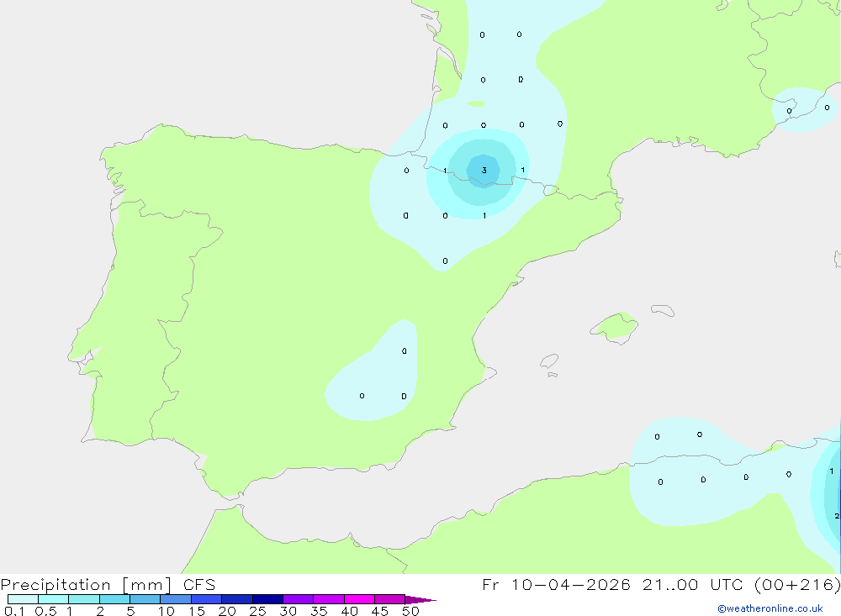Click the "10" legend scale label

pos(167,611)
